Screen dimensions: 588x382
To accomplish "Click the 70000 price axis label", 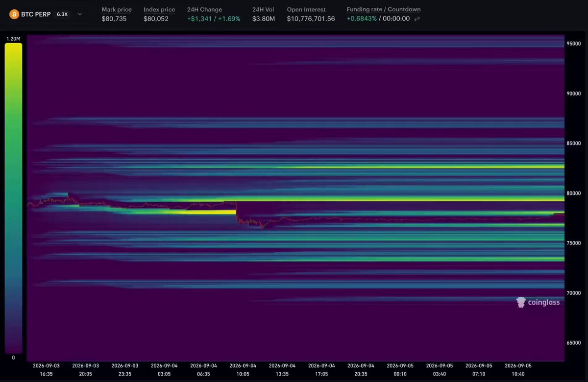I will (574, 293).
